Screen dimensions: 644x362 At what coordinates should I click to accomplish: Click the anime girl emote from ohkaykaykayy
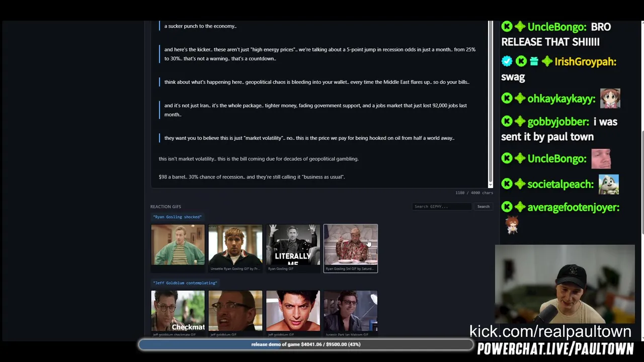coord(610,99)
